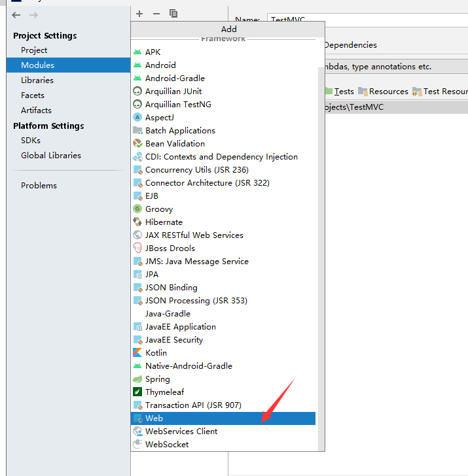Choose Connector Architecture (JSR 322)
The height and width of the screenshot is (476, 468).
[x=223, y=183]
